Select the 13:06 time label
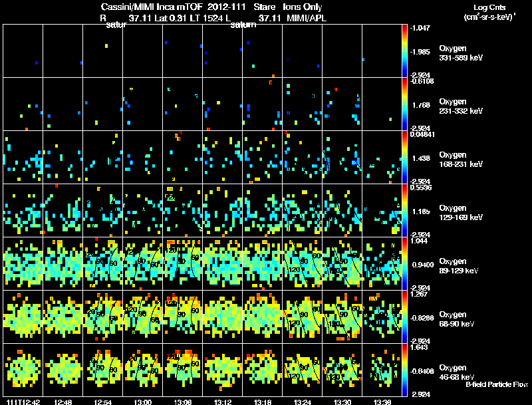Screen dimensions: 532x405 pyautogui.click(x=182, y=402)
